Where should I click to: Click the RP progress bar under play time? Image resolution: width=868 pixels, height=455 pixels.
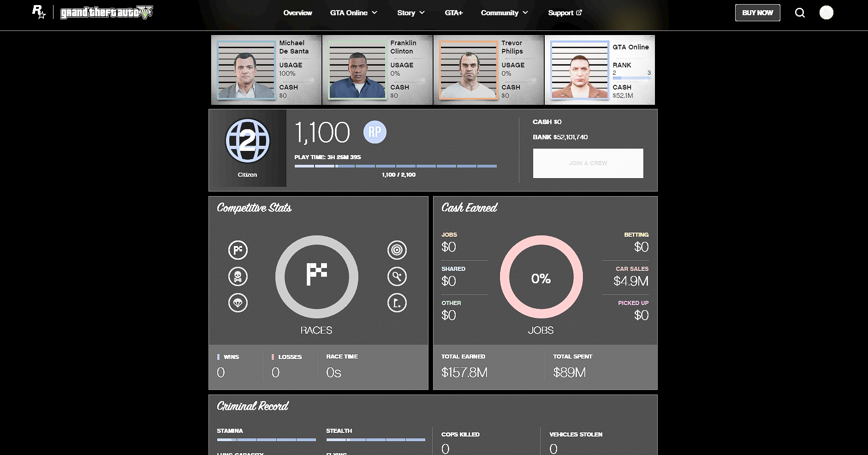(x=396, y=166)
